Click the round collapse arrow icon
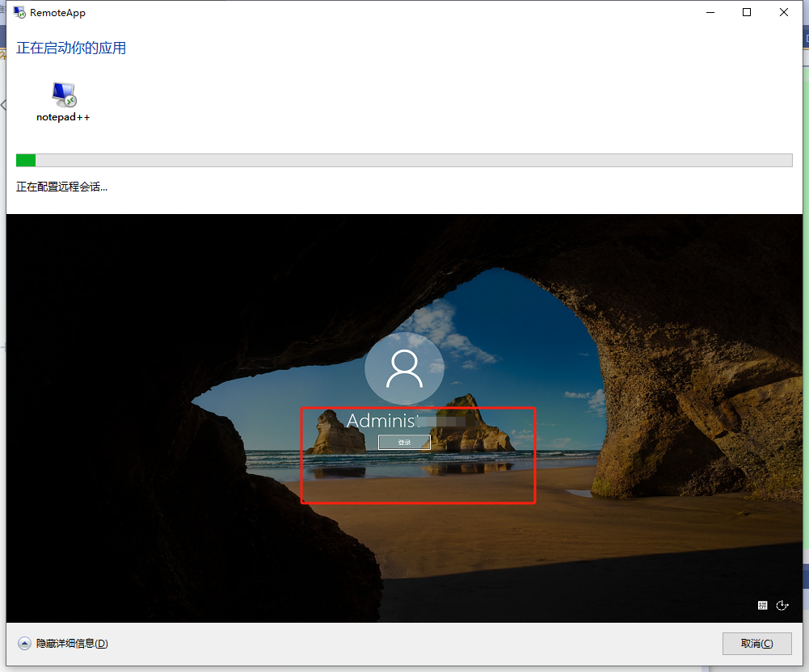 (x=25, y=644)
